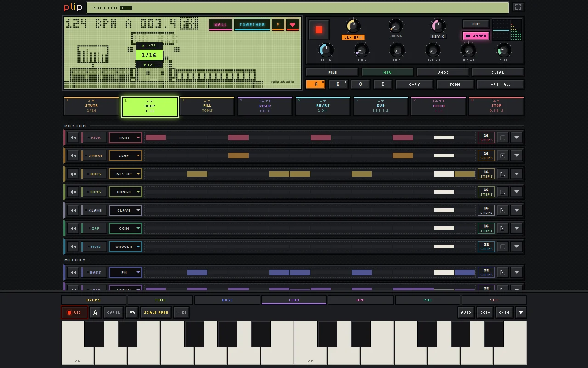Toggle the SCALE FREE button
Screen dimensions: 588x368
point(156,312)
